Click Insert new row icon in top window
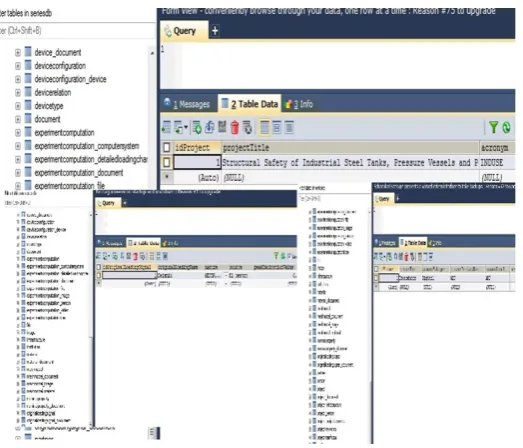523x448 pixels. pyautogui.click(x=197, y=127)
